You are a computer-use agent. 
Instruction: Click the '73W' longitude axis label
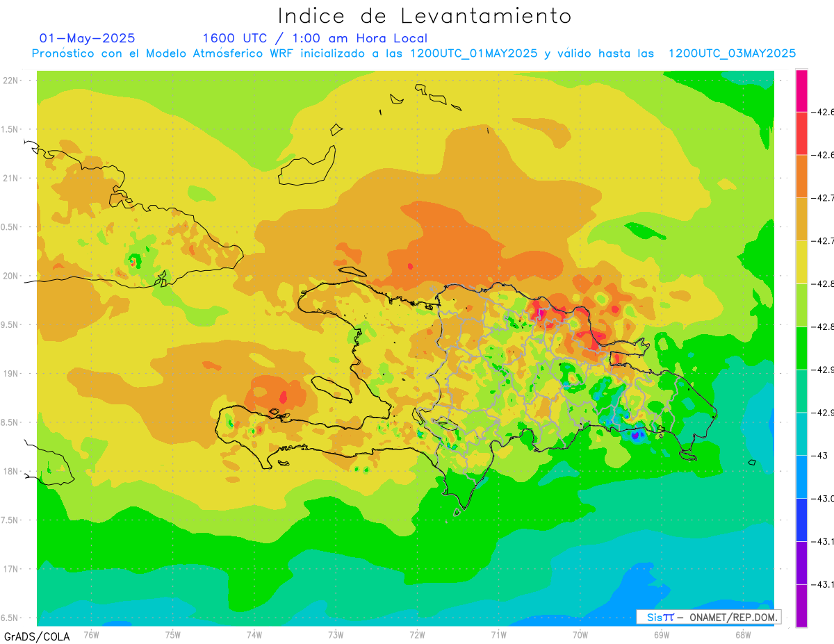[x=336, y=634]
